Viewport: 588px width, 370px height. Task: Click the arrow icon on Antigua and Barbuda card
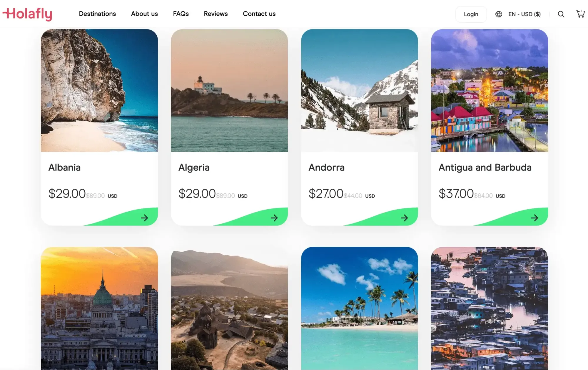point(535,218)
